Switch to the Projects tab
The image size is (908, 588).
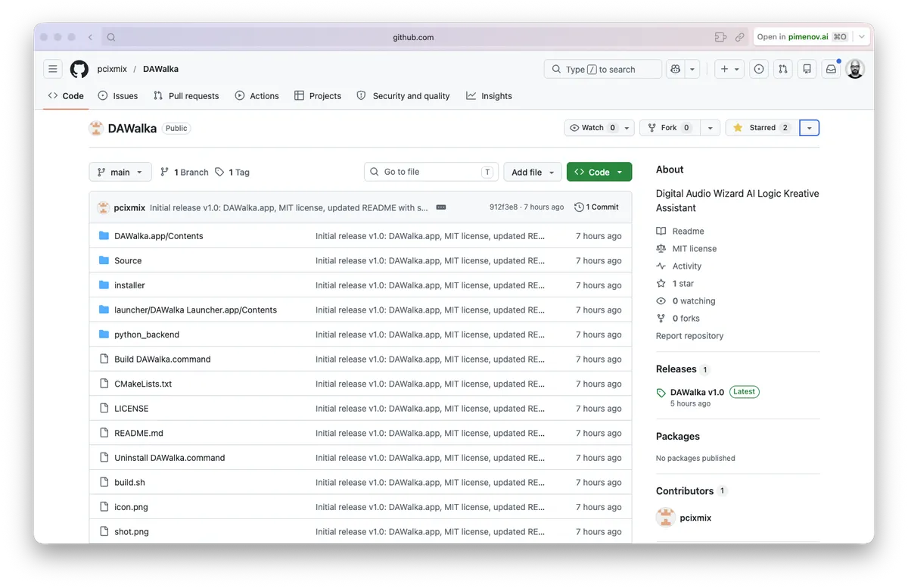tap(318, 96)
